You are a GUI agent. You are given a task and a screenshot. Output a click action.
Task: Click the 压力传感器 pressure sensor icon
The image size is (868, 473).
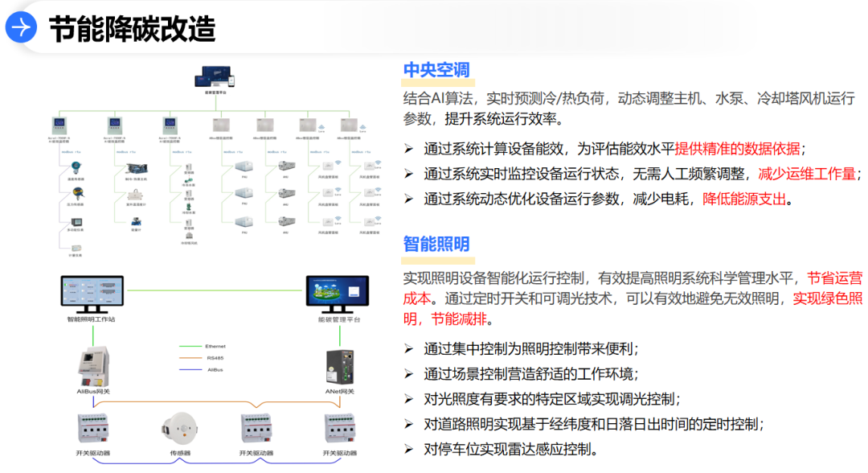coord(76,194)
